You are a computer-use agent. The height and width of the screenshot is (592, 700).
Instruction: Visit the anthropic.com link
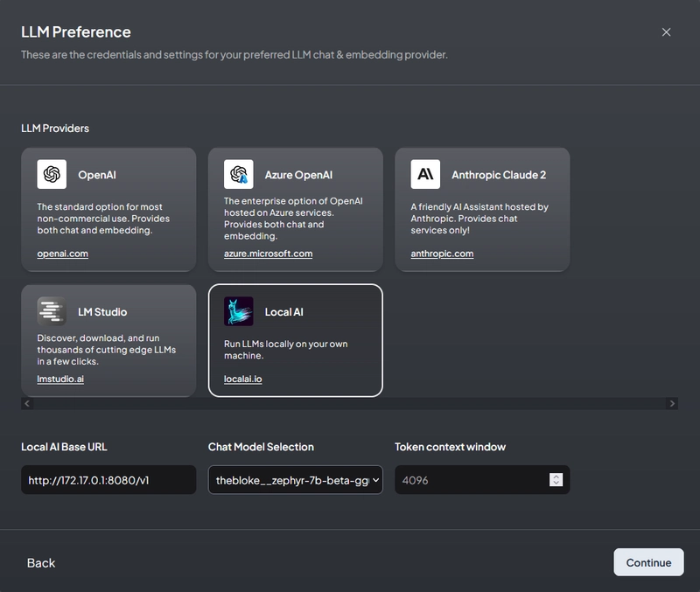point(442,254)
